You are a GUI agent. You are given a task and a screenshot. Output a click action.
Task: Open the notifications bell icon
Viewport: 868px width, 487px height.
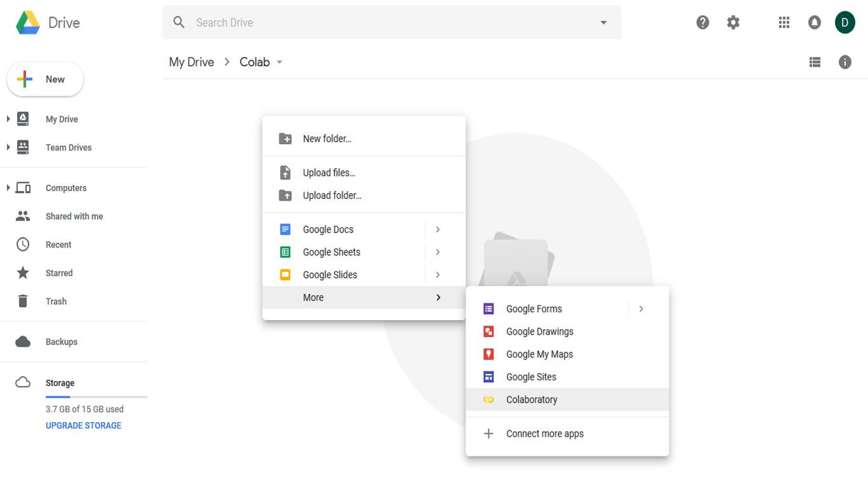(x=815, y=23)
